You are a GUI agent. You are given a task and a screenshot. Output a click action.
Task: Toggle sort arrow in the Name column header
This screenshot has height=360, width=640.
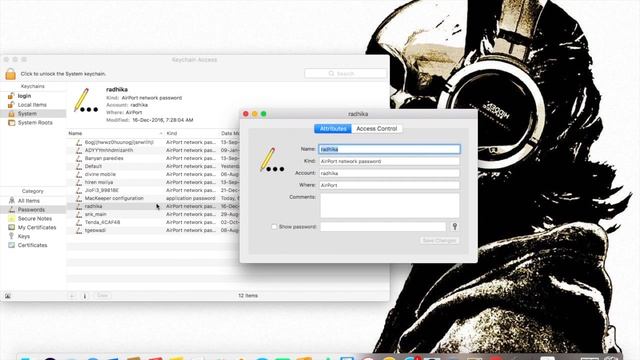click(x=161, y=133)
